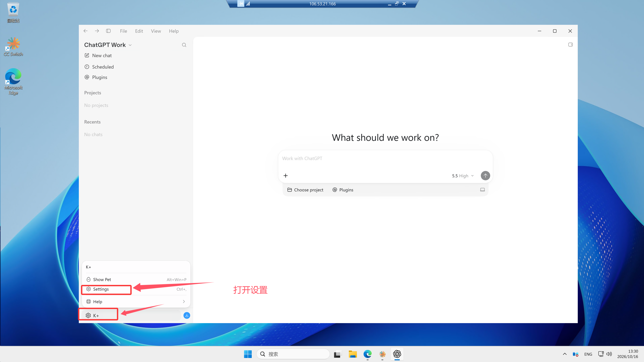The height and width of the screenshot is (362, 644).
Task: Click the K+ account name in popup
Action: tap(89, 267)
